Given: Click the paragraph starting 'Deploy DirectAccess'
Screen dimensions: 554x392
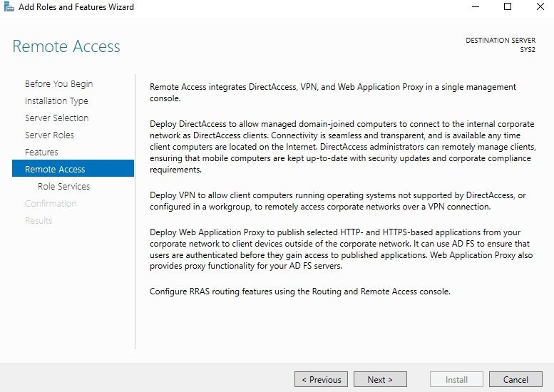Looking at the screenshot, I should (x=343, y=147).
